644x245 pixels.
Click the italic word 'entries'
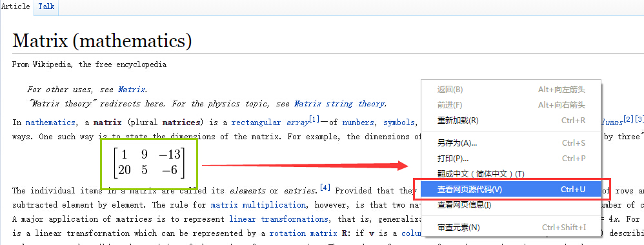click(300, 190)
